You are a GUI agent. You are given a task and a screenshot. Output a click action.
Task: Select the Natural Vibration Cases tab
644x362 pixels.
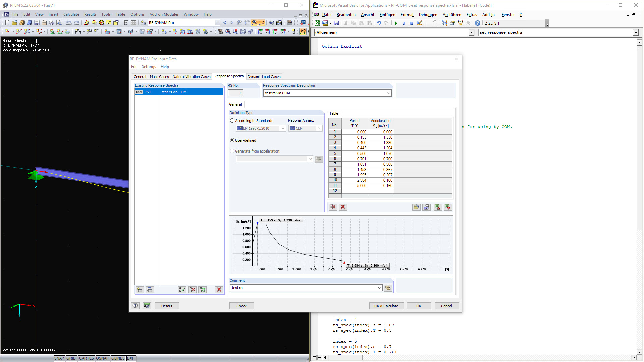191,76
